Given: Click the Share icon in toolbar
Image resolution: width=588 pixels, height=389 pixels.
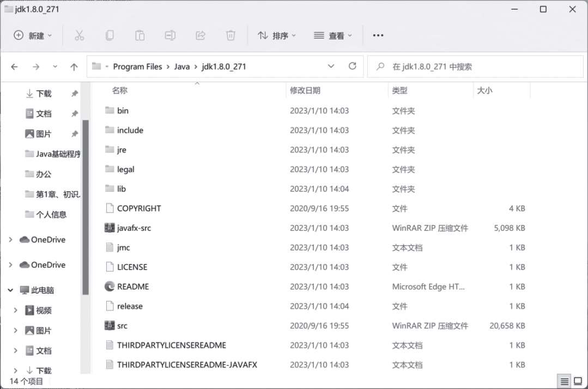Looking at the screenshot, I should click(x=200, y=35).
